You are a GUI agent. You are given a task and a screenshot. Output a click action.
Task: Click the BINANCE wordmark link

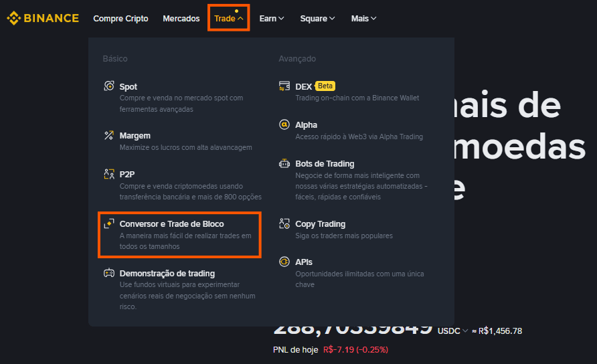tap(52, 18)
